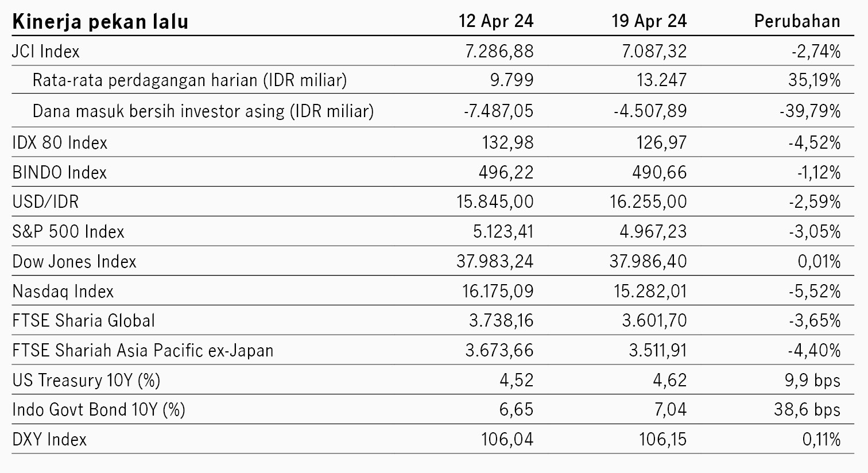Viewport: 868px width, 473px height.
Task: Select the 'FTSE Sharia Global' row label
Action: (x=84, y=321)
